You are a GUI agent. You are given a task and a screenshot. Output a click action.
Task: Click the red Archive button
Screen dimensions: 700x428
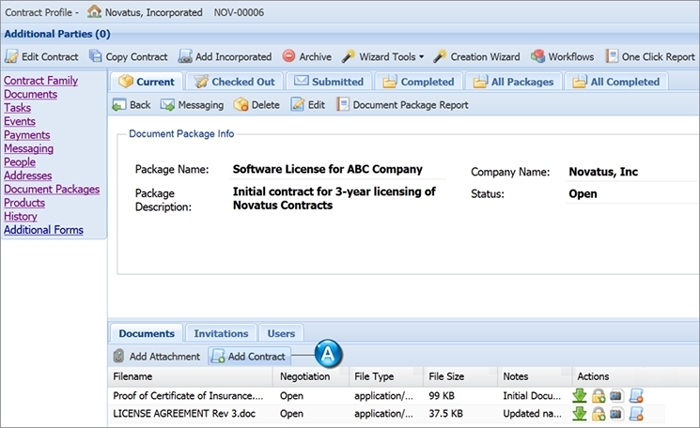(307, 57)
